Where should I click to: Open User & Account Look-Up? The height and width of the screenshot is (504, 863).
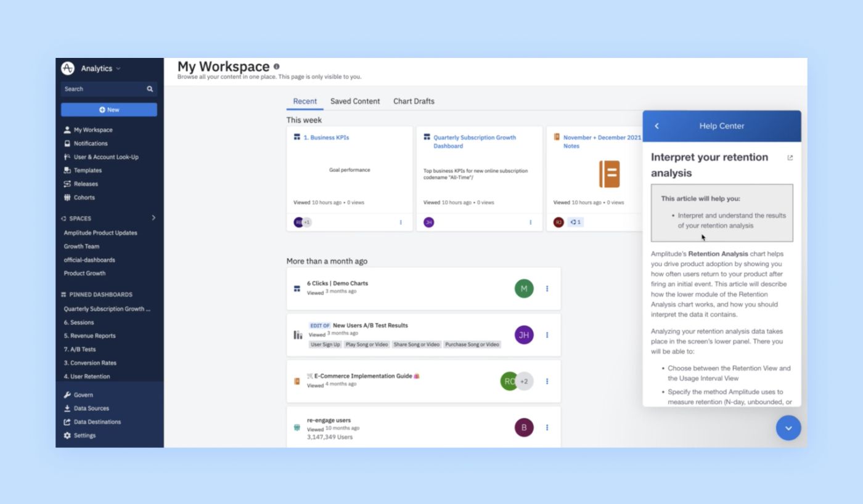106,157
